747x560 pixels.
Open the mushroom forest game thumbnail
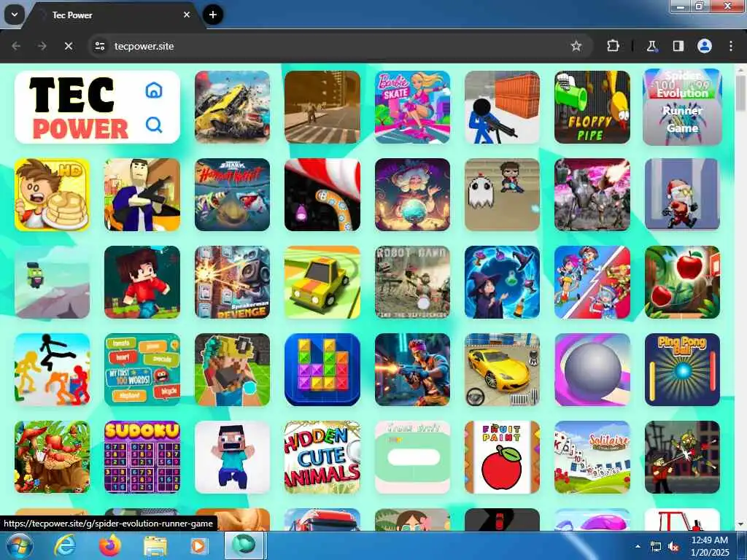tap(52, 457)
